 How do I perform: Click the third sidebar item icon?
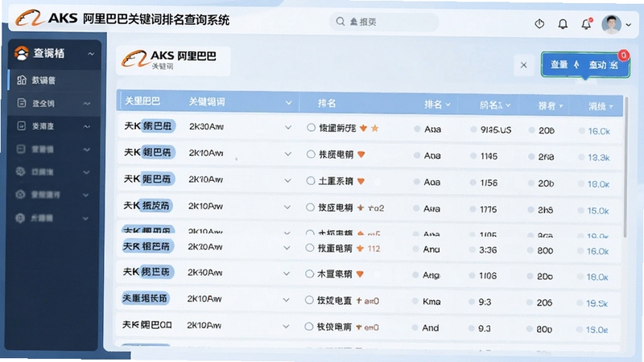[x=22, y=125]
